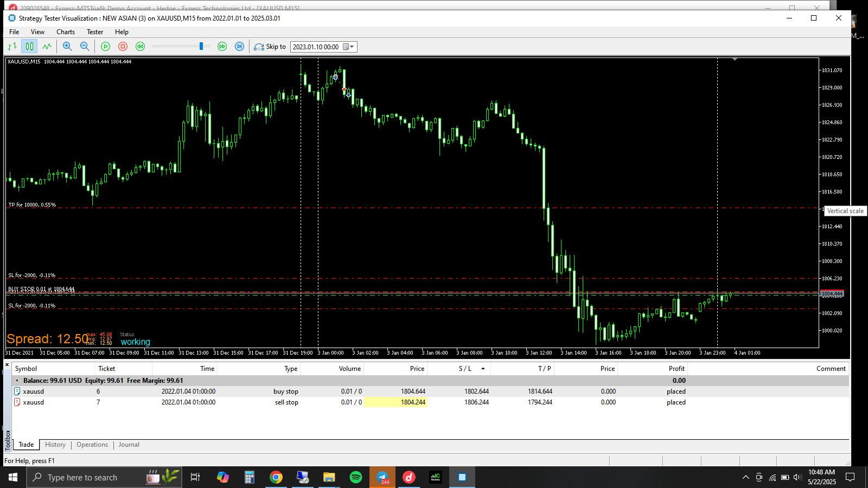868x488 pixels.
Task: Click the sell stop order icon
Action: (x=17, y=402)
